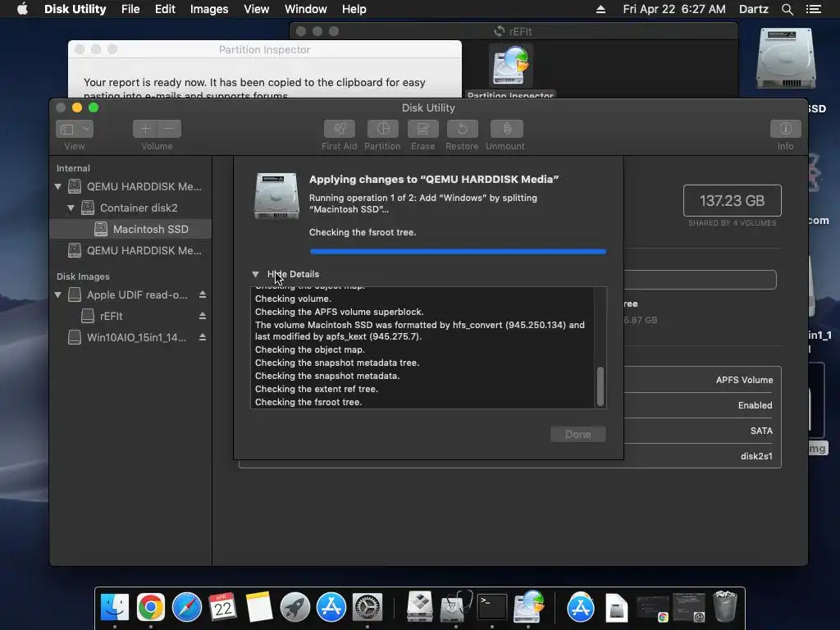Viewport: 840px width, 630px height.
Task: Collapse the first QEMU HARDDISK Media tree
Action: click(58, 186)
